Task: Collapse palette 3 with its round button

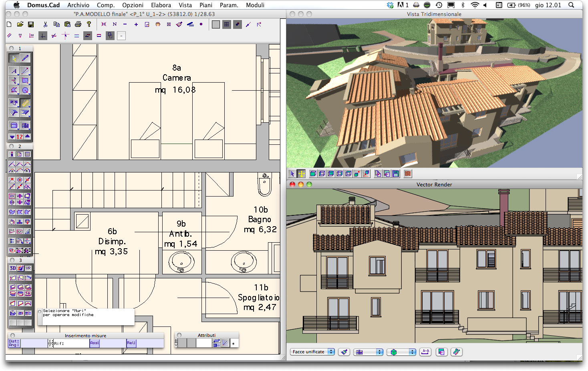Action: click(12, 260)
